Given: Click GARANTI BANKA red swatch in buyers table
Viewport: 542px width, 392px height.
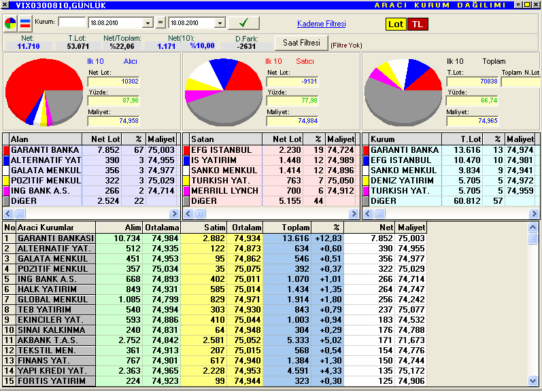Looking at the screenshot, I should point(6,150).
